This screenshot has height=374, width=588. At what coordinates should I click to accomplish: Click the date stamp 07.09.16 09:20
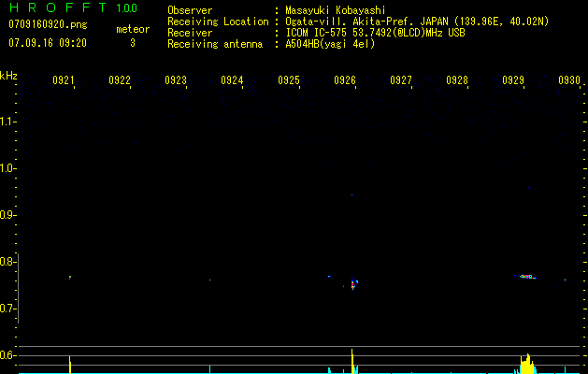pos(48,43)
